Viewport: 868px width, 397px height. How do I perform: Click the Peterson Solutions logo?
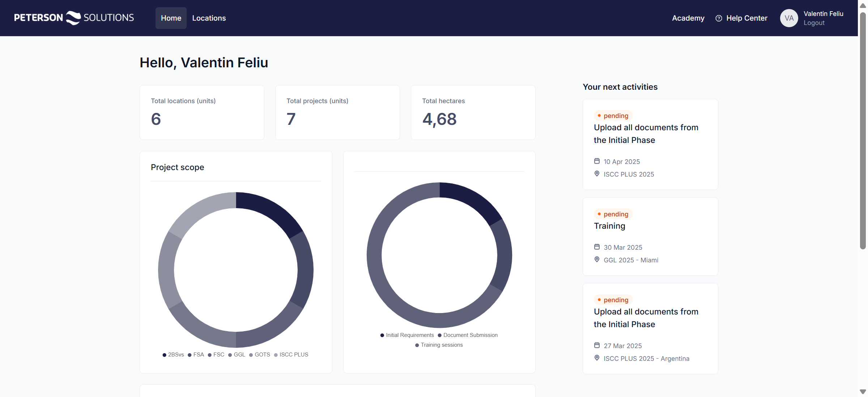74,18
